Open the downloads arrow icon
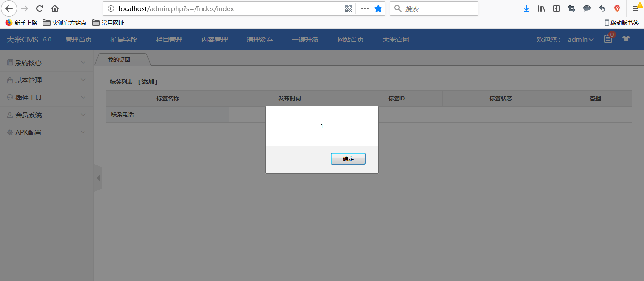This screenshot has height=281, width=644. 526,8
